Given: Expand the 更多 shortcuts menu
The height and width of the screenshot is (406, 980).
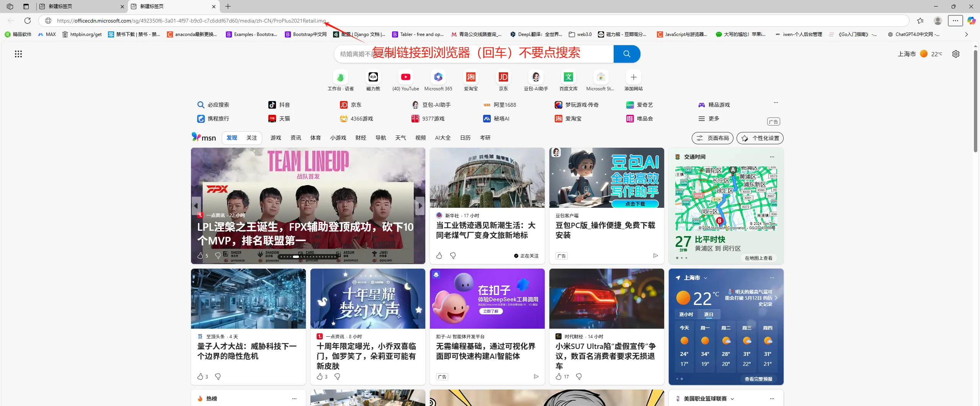Looking at the screenshot, I should [710, 118].
